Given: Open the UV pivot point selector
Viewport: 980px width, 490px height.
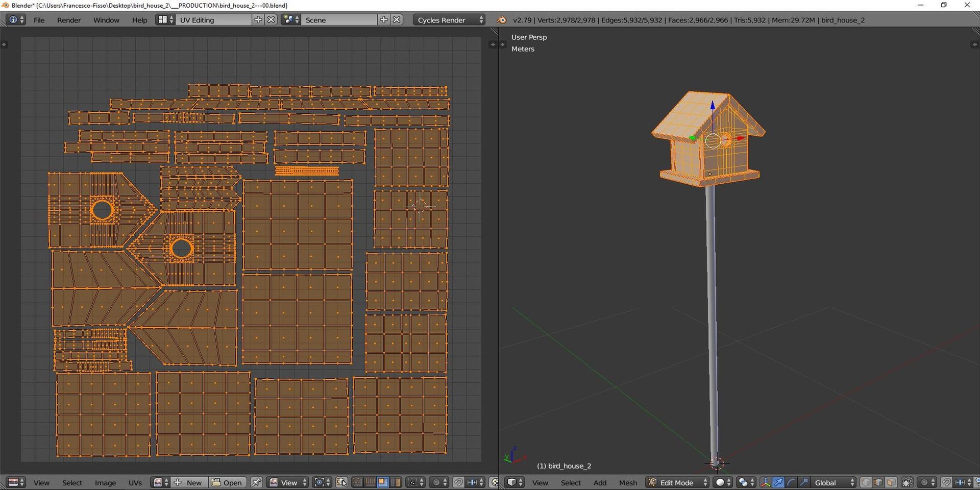Looking at the screenshot, I should click(x=322, y=482).
